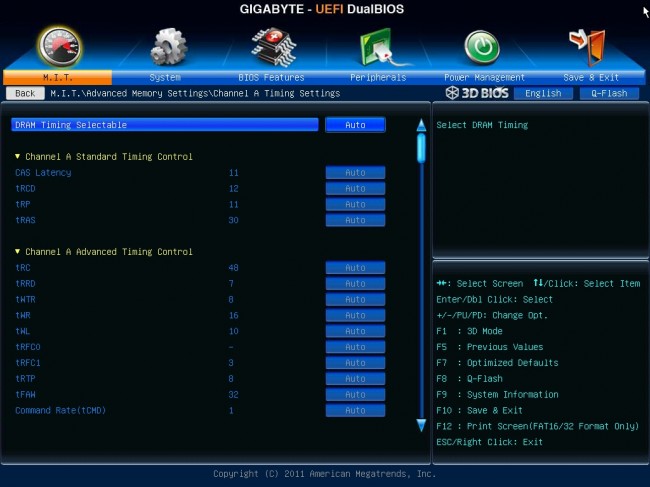The height and width of the screenshot is (487, 650).
Task: Open the System tab
Action: click(165, 78)
